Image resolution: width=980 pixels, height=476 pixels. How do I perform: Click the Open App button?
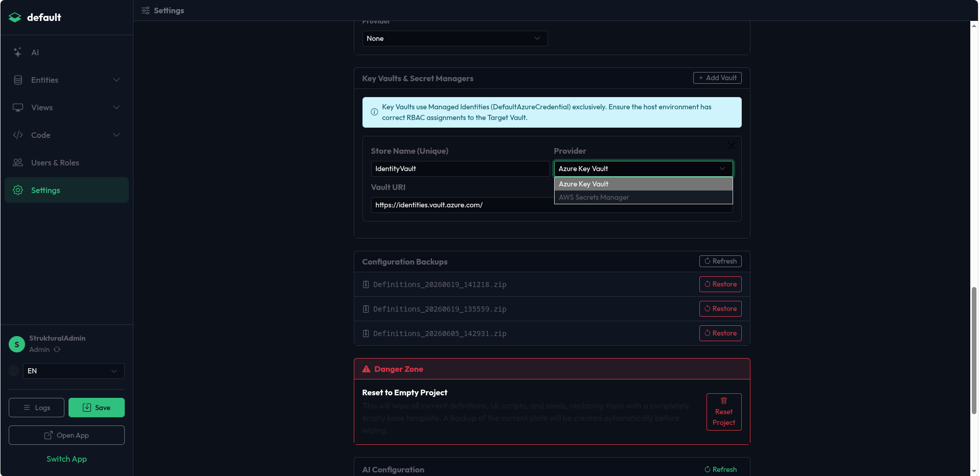pos(66,435)
